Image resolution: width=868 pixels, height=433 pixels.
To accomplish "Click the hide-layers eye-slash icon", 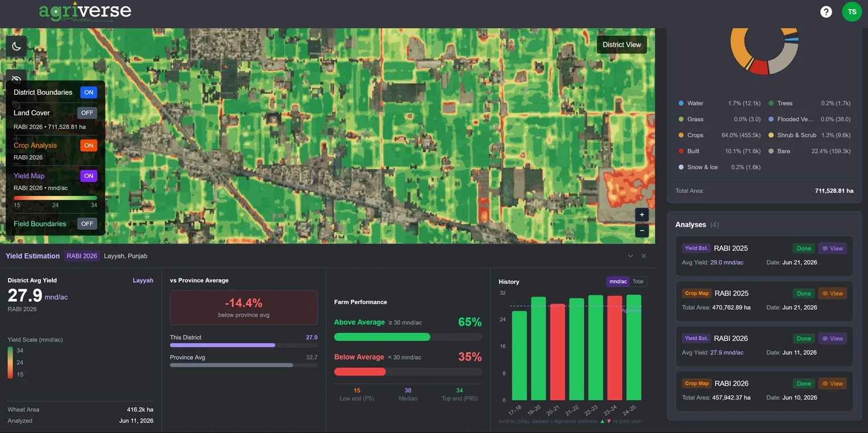I will 17,79.
